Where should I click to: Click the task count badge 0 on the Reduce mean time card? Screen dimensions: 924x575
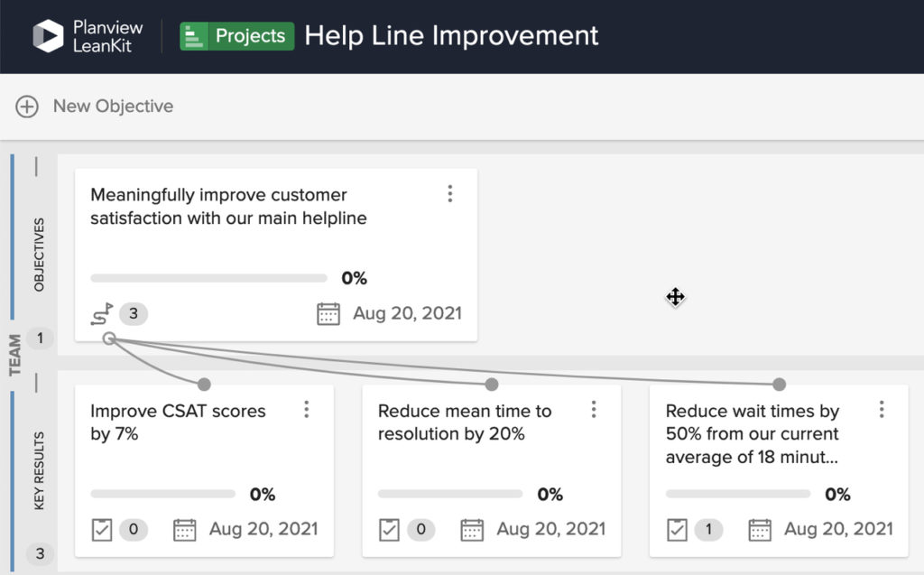pos(421,530)
